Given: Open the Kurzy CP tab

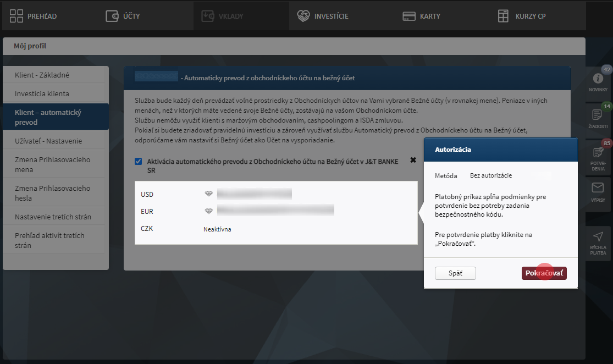Looking at the screenshot, I should coord(521,16).
